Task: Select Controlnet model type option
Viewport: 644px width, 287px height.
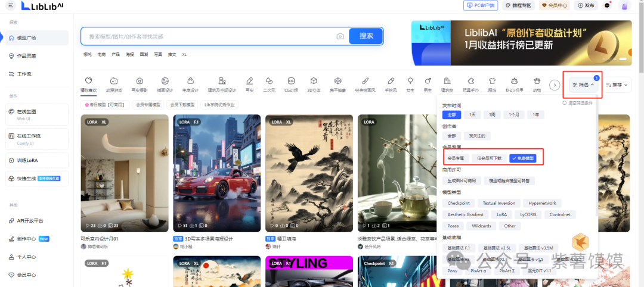Action: tap(560, 214)
